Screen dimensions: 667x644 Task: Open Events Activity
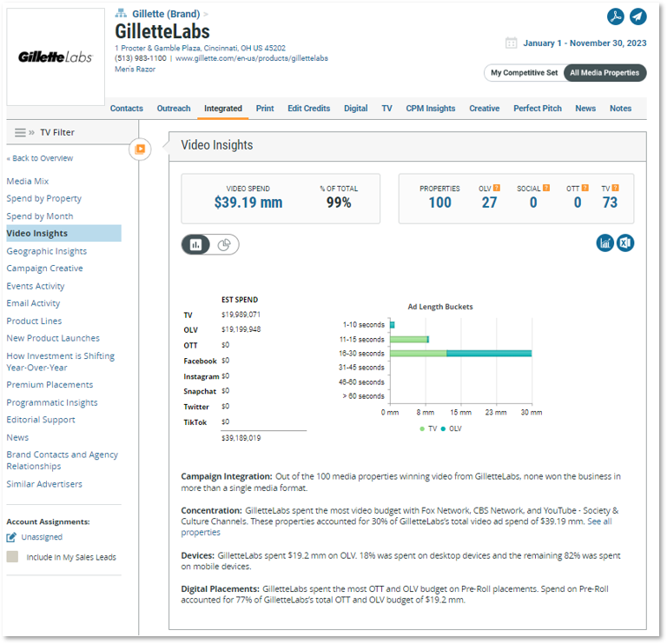[x=36, y=286]
